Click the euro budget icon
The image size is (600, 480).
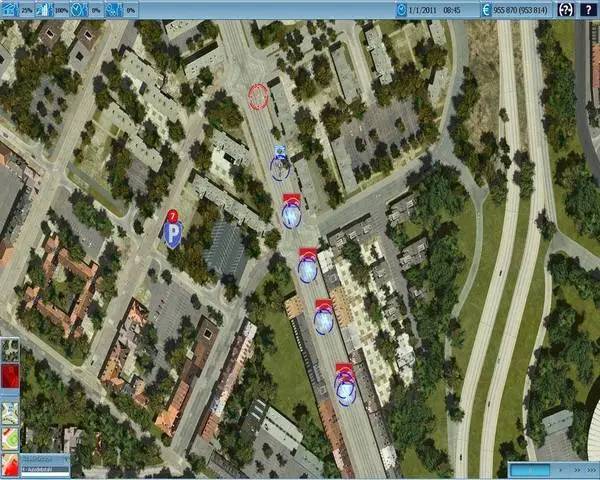[x=487, y=9]
